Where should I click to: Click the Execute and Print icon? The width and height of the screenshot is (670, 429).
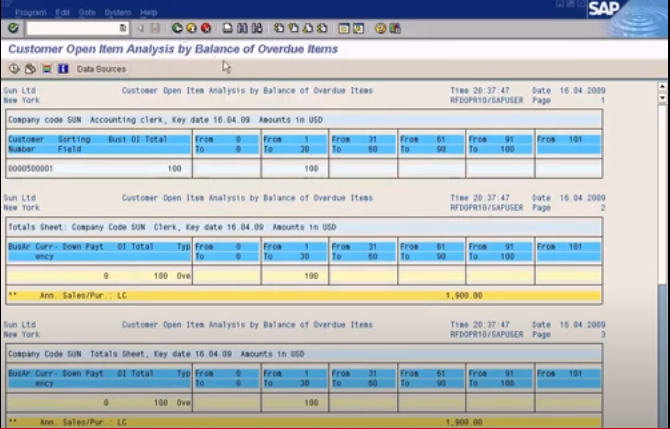(30, 68)
